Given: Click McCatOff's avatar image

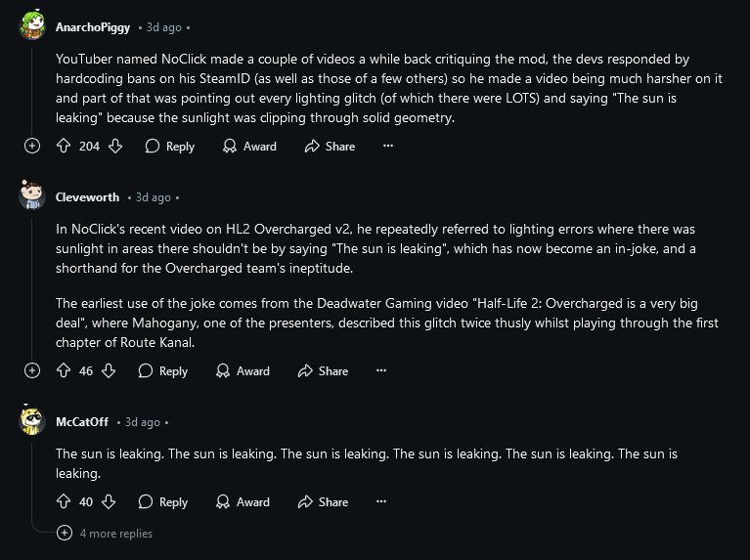Looking at the screenshot, I should point(32,421).
